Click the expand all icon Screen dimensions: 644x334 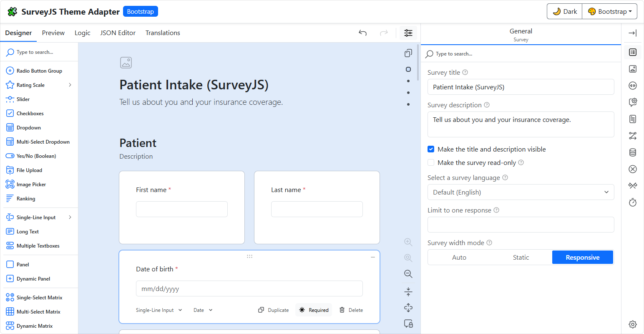click(408, 308)
